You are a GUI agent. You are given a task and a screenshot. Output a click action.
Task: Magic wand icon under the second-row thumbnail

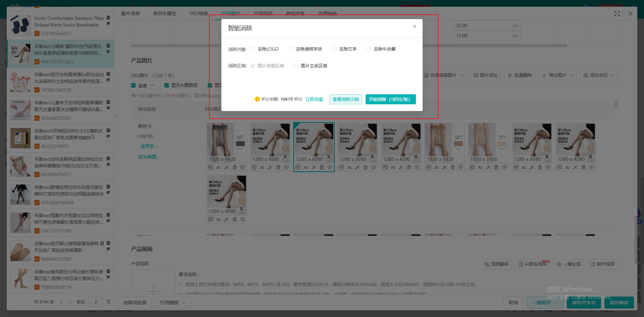[227, 219]
